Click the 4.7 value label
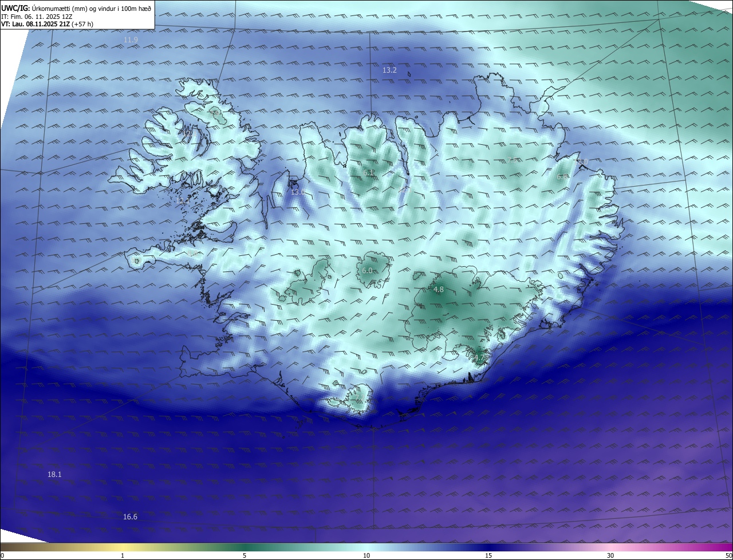The width and height of the screenshot is (733, 560). [479, 358]
